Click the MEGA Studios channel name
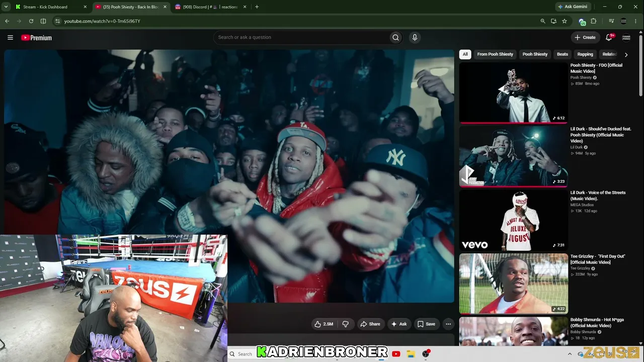This screenshot has height=362, width=644. [x=582, y=205]
